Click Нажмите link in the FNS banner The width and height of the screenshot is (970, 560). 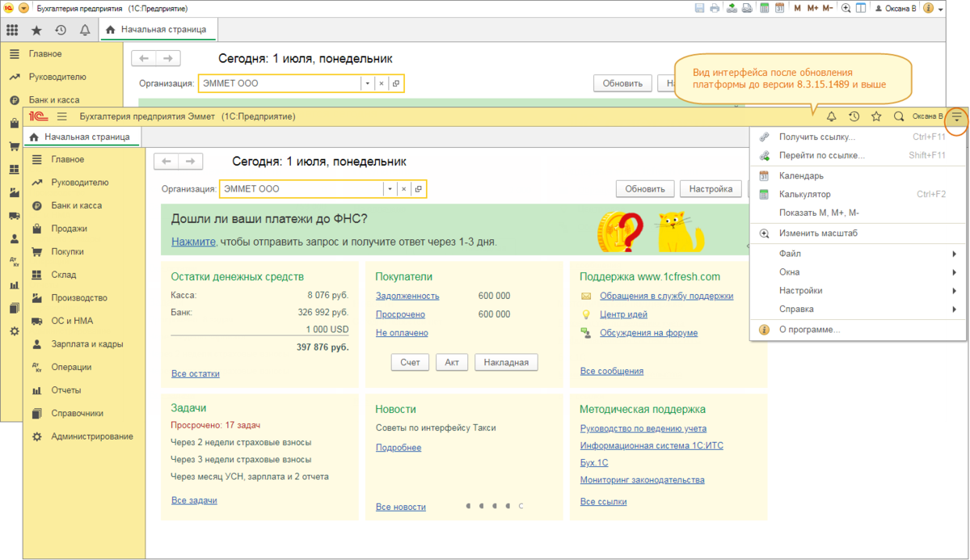[x=193, y=241]
